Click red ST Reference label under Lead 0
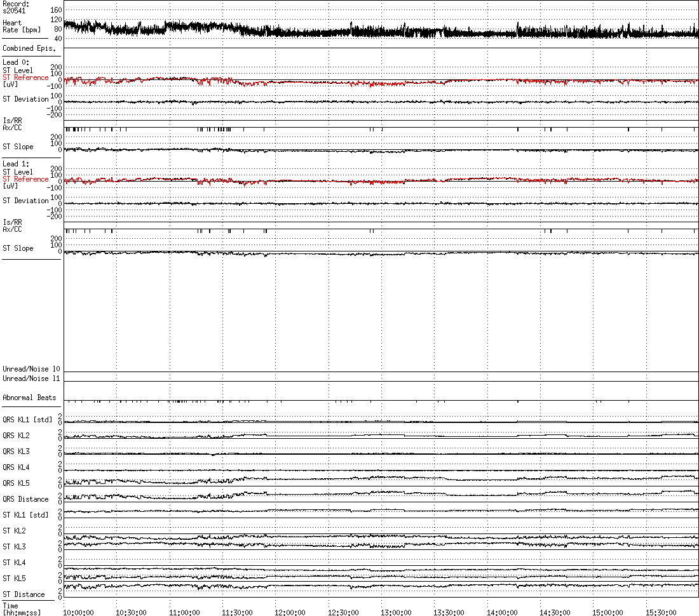This screenshot has width=699, height=616. click(25, 77)
